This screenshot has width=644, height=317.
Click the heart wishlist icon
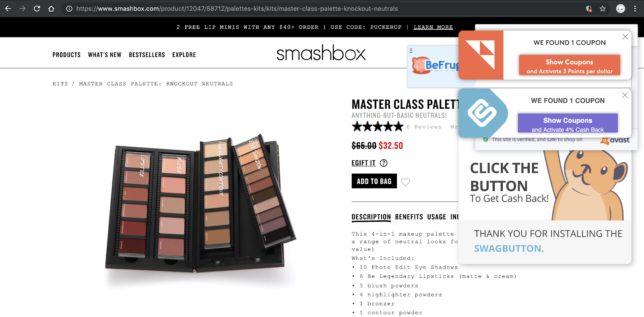(x=405, y=182)
